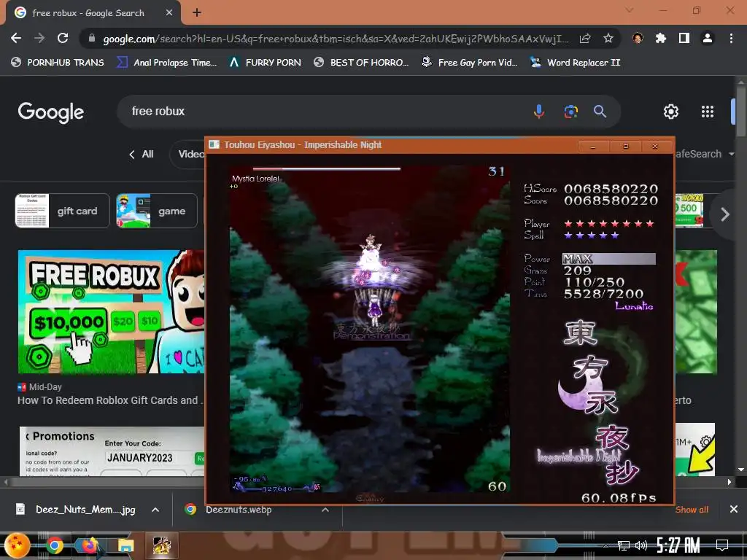The image size is (747, 560).
Task: Select the game suggestion chip
Action: tap(157, 211)
